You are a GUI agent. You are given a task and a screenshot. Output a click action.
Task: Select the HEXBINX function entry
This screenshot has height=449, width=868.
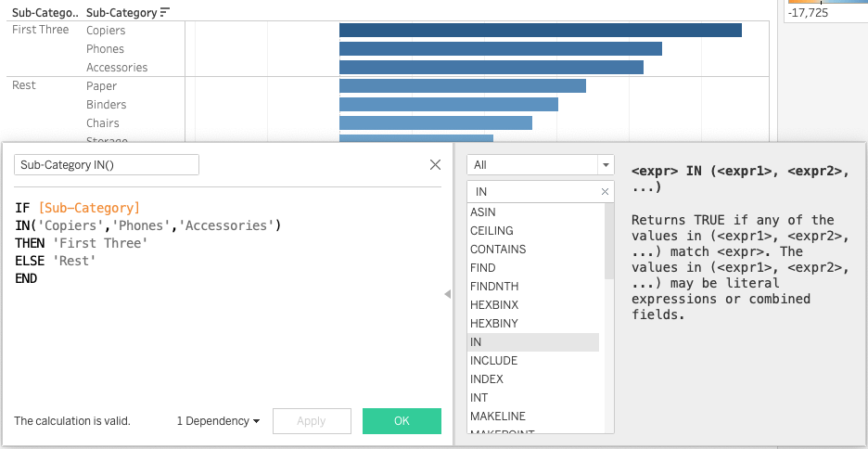tap(533, 305)
